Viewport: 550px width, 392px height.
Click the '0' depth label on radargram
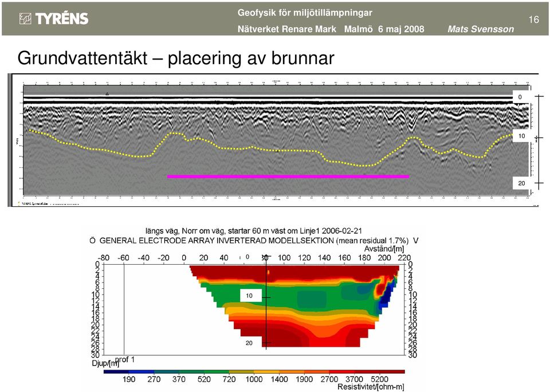pos(520,97)
